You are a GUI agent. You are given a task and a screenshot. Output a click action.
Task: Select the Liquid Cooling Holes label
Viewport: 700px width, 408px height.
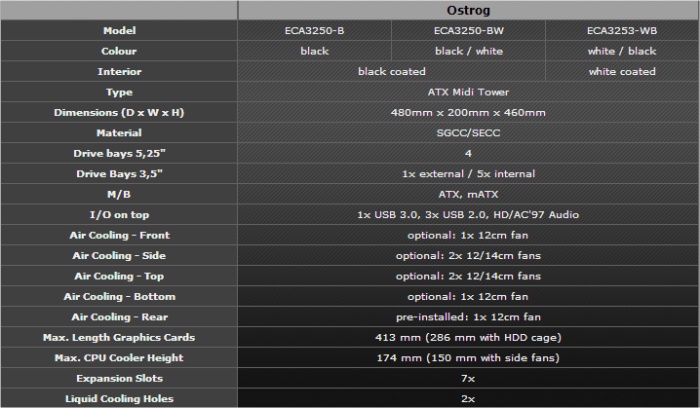(x=119, y=398)
